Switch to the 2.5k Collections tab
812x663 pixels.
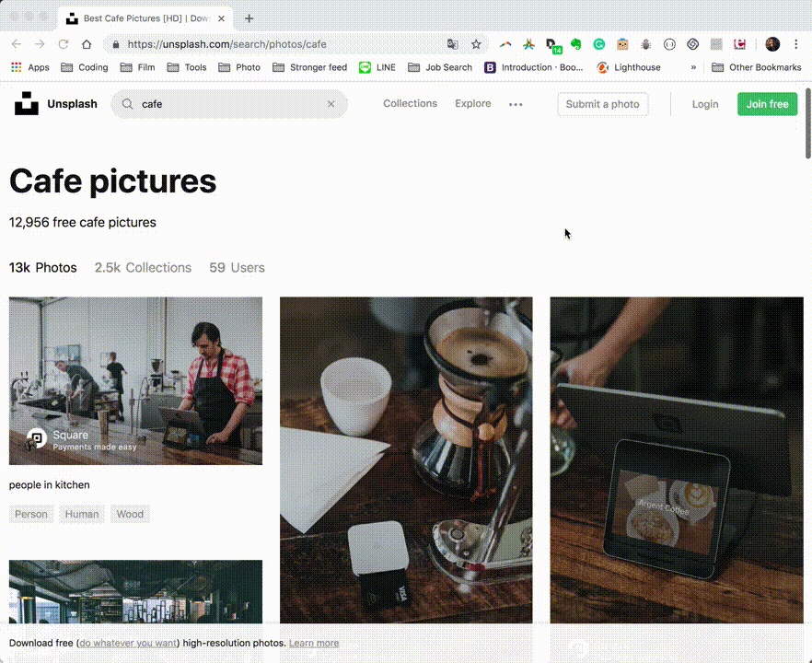click(143, 268)
